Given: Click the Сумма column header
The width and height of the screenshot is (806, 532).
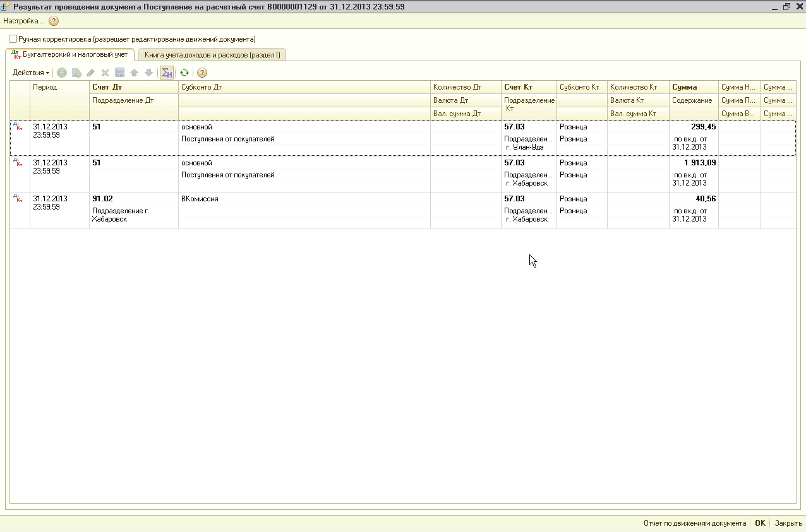Looking at the screenshot, I should [685, 87].
